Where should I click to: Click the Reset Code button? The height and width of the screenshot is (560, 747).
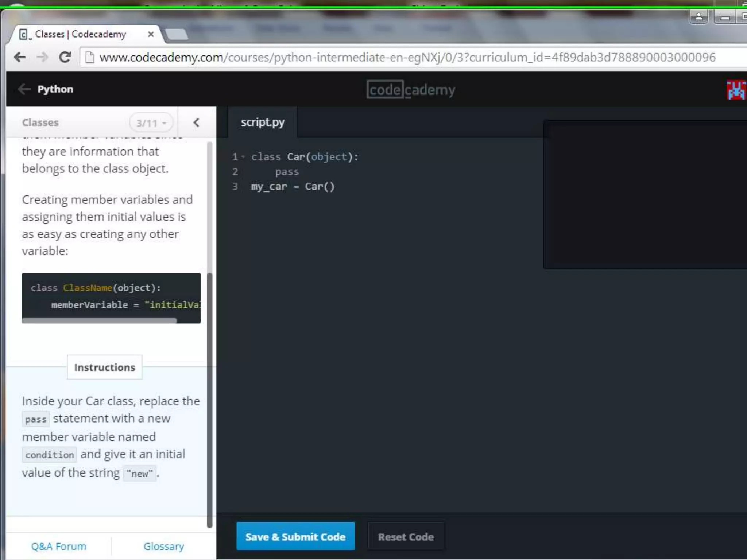coord(406,537)
